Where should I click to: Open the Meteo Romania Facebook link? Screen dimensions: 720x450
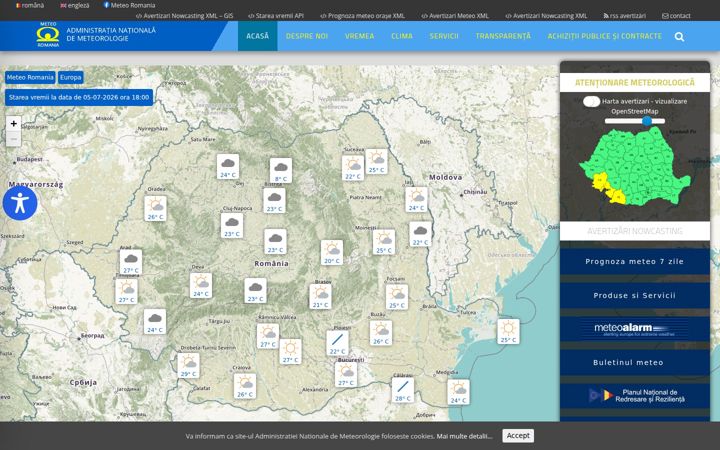[x=129, y=6]
